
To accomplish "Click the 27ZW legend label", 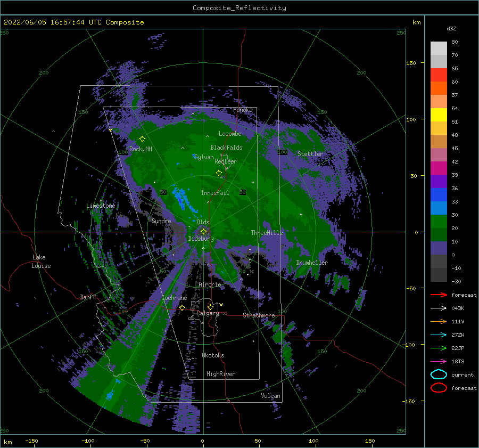I will point(458,335).
